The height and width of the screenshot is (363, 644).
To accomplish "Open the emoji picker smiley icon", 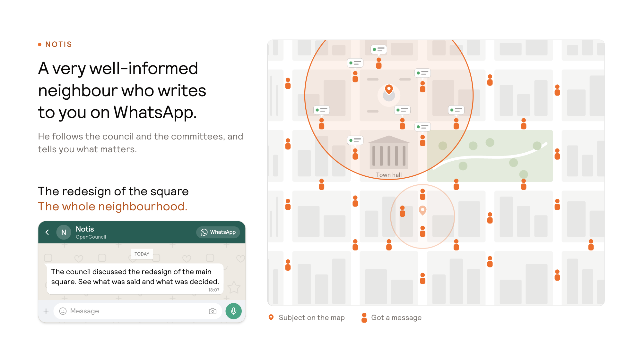I will click(x=63, y=311).
